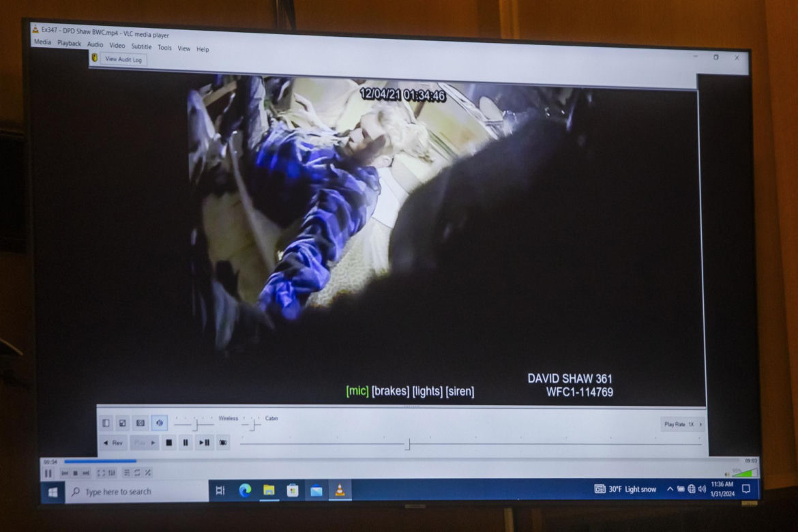Open Task View on the taskbar
This screenshot has width=798, height=532.
click(x=220, y=491)
